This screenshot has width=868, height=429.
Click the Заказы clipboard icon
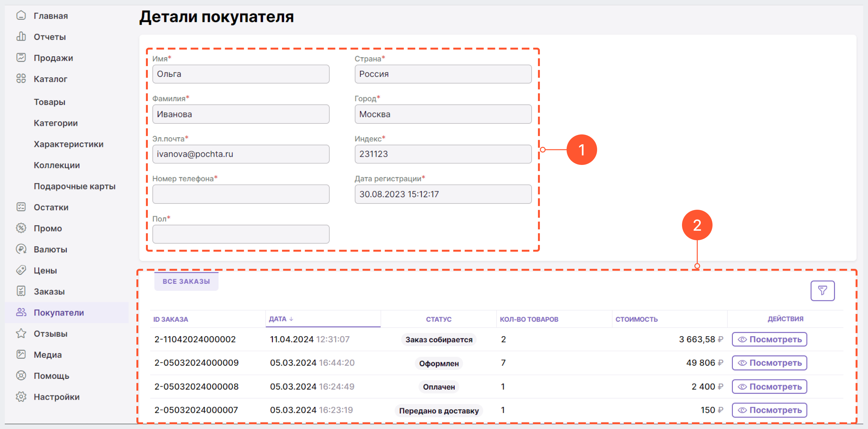[21, 291]
